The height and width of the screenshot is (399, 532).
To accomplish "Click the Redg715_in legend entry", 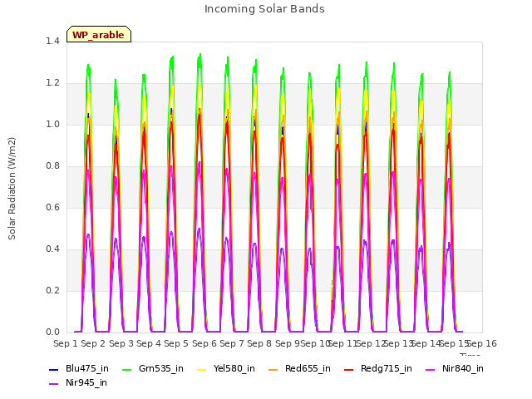I will [x=378, y=368].
